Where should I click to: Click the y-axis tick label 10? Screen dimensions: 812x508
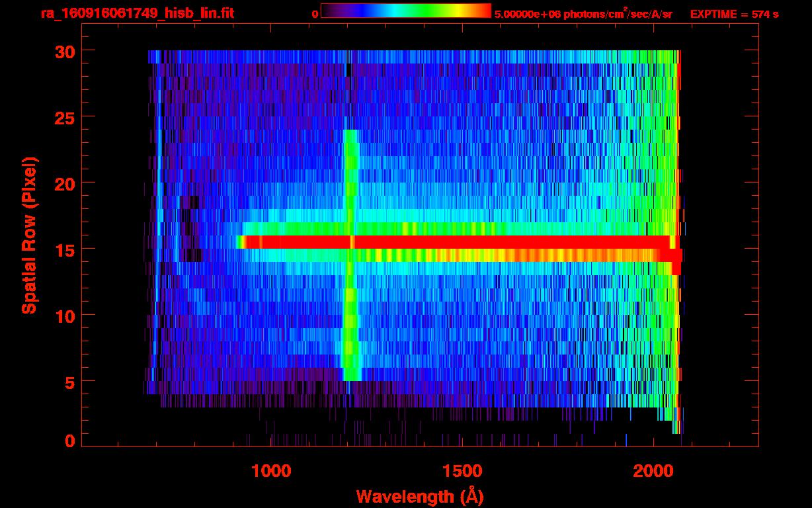coord(63,316)
